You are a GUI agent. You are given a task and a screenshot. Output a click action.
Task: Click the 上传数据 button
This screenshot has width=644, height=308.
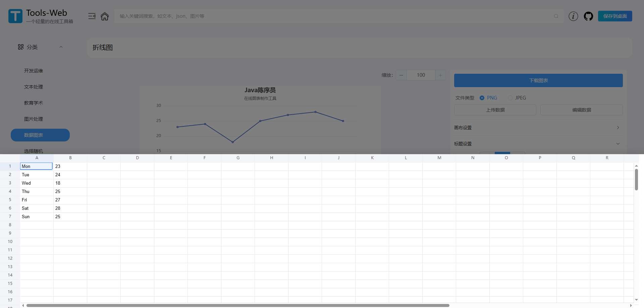pos(495,110)
